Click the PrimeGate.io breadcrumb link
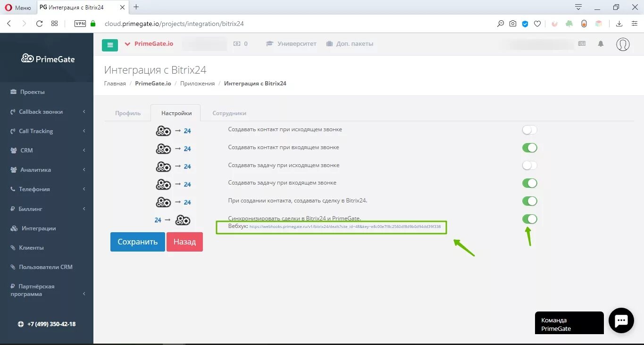The image size is (644, 345). click(x=153, y=84)
